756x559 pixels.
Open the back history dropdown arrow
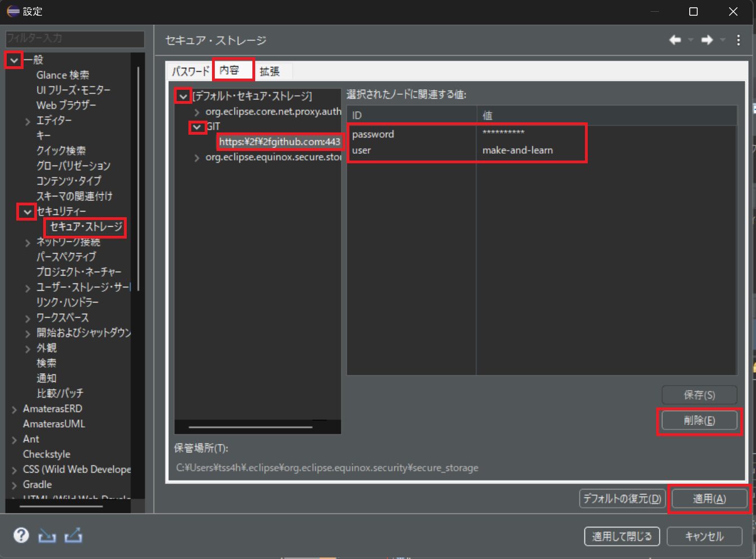(690, 40)
